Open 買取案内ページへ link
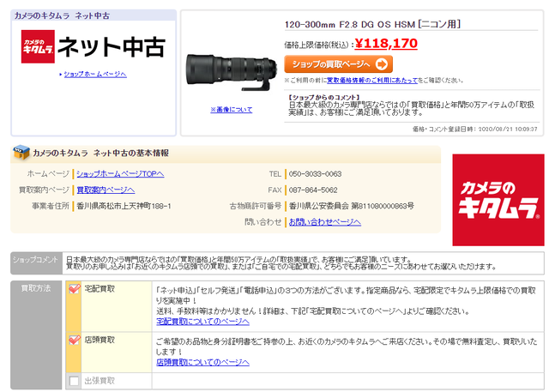This screenshot has width=549, height=392. tap(106, 190)
